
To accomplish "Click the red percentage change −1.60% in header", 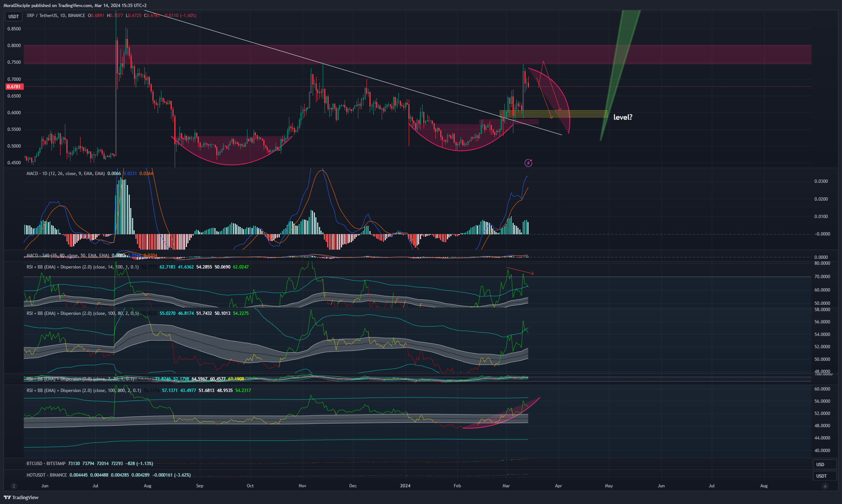I will (188, 16).
